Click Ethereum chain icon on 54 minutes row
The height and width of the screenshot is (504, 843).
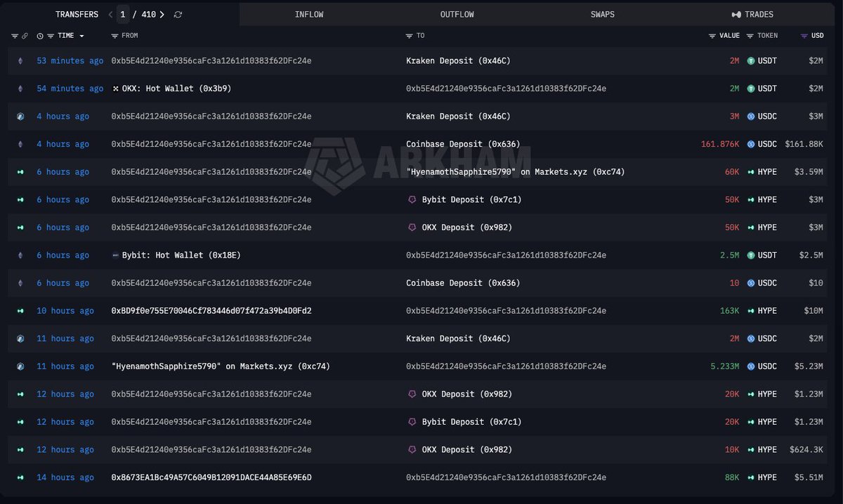pyautogui.click(x=20, y=88)
